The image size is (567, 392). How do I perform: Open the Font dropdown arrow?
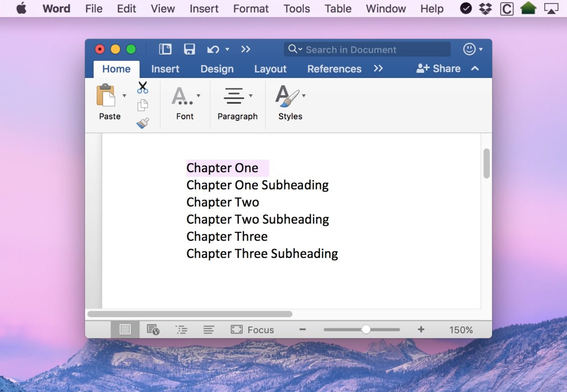click(198, 95)
